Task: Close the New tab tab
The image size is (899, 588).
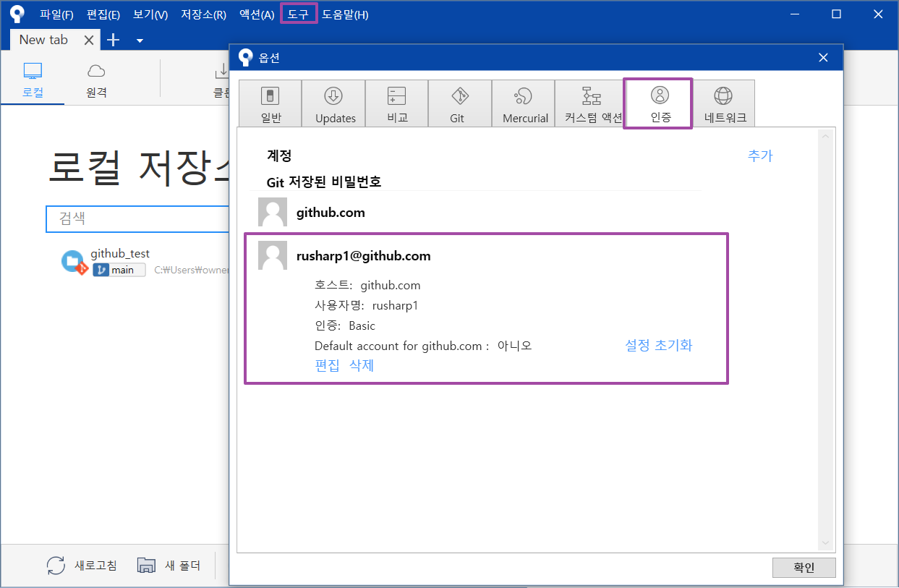Action: click(89, 41)
